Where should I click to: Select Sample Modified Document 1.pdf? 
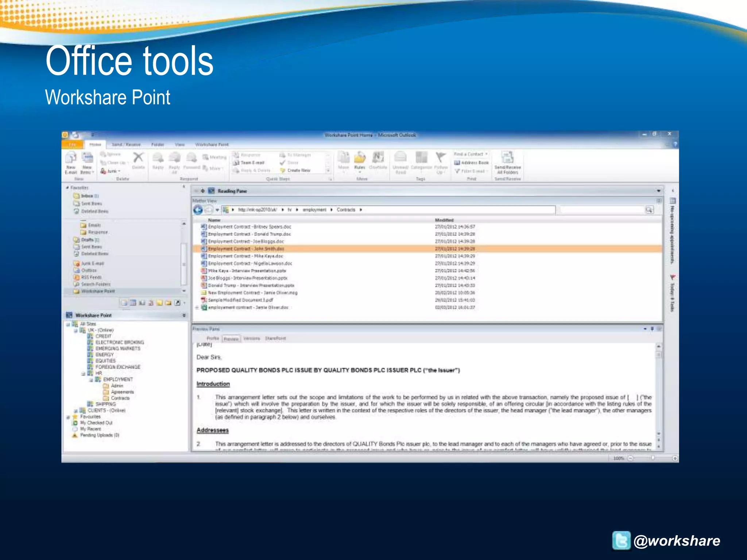point(237,300)
